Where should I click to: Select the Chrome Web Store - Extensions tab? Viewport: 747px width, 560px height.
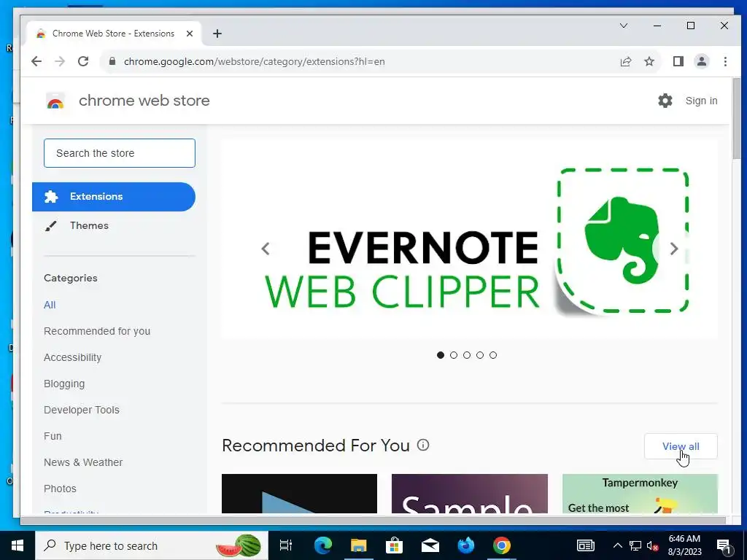[x=113, y=34]
